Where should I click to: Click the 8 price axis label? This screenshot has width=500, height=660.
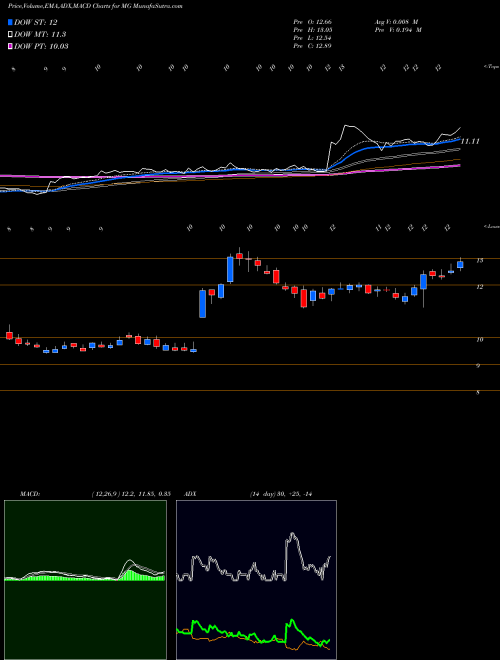(x=478, y=393)
